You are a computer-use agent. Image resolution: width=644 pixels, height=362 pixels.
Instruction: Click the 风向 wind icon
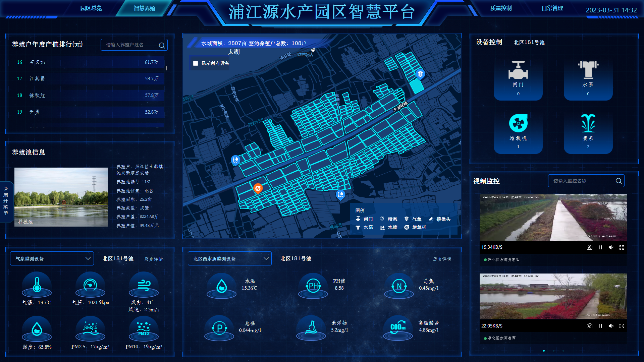pos(144,285)
